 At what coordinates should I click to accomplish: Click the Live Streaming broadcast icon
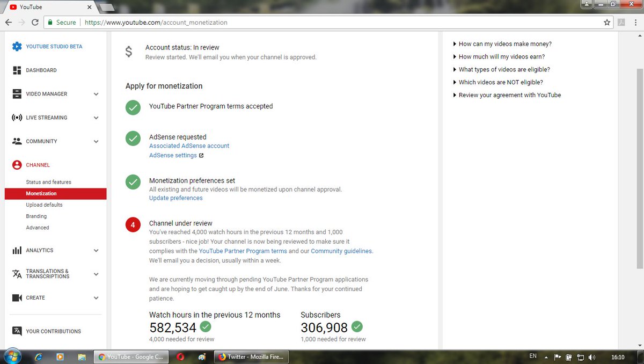17,118
